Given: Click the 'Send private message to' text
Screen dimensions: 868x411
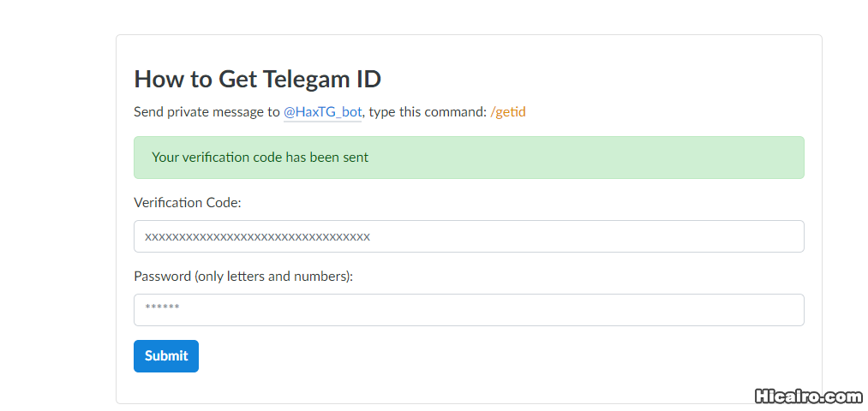Looking at the screenshot, I should (x=207, y=112).
